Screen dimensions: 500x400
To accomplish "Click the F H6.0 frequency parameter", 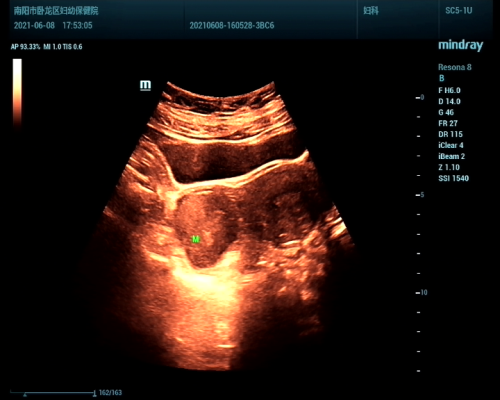I will coord(449,90).
